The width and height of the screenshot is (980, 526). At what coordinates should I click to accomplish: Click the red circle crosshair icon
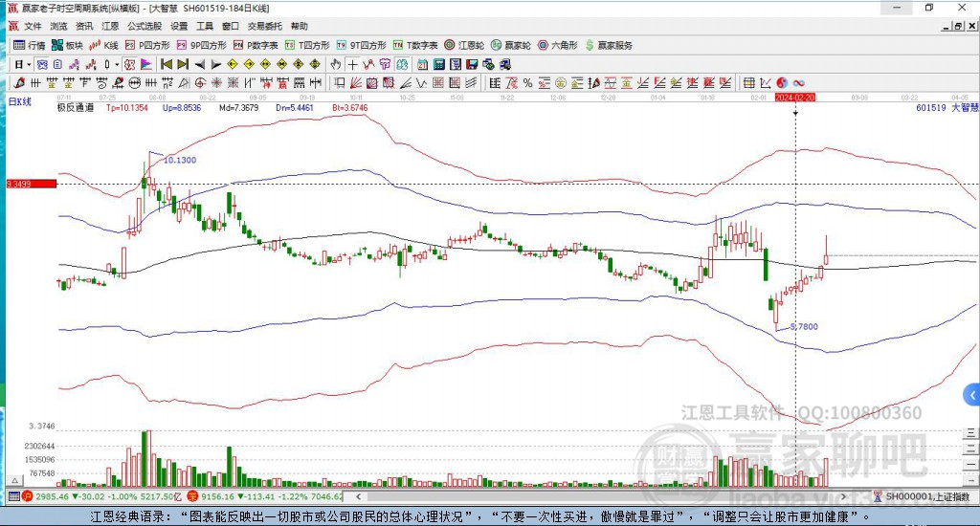pyautogui.click(x=200, y=82)
